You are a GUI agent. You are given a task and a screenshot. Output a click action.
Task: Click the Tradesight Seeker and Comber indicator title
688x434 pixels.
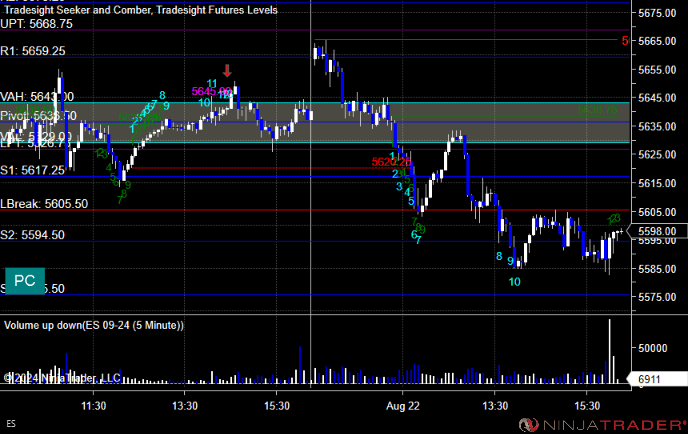click(141, 10)
